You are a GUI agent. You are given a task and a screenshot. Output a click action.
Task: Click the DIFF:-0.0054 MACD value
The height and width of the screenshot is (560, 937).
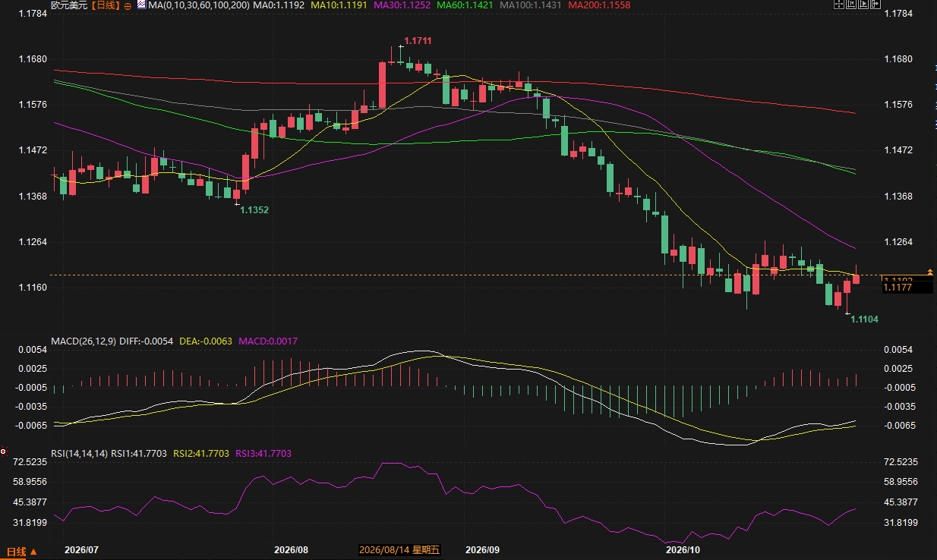[146, 342]
